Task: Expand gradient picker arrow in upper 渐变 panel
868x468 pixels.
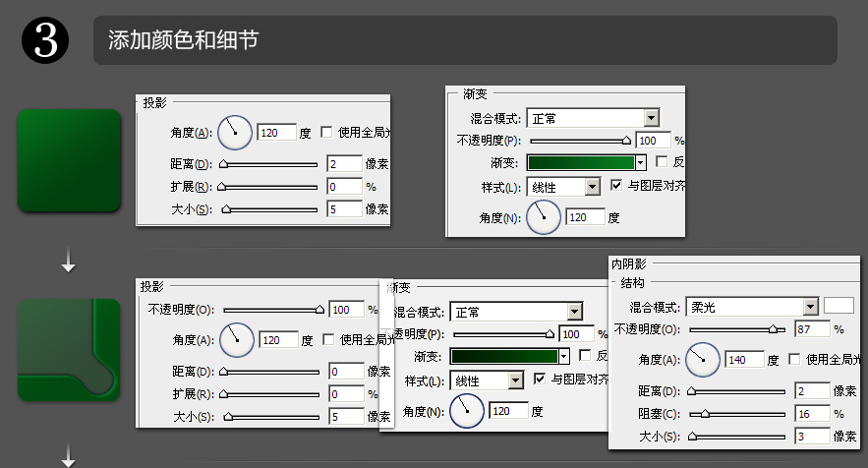Action: pyautogui.click(x=641, y=163)
